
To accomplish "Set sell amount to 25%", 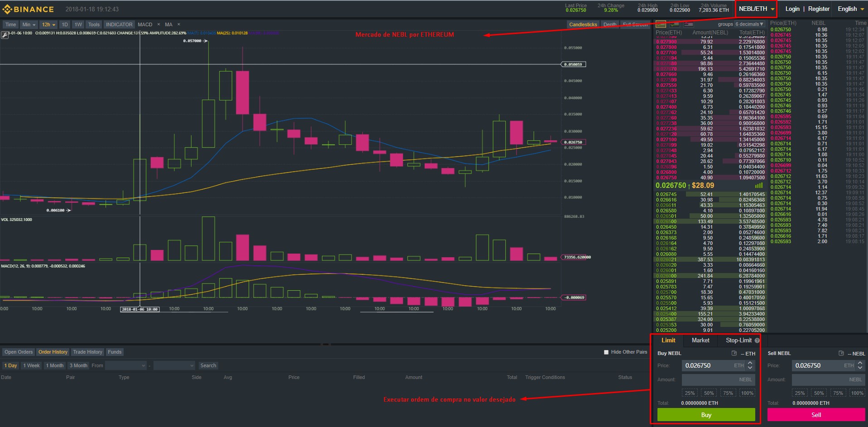I will (x=800, y=393).
